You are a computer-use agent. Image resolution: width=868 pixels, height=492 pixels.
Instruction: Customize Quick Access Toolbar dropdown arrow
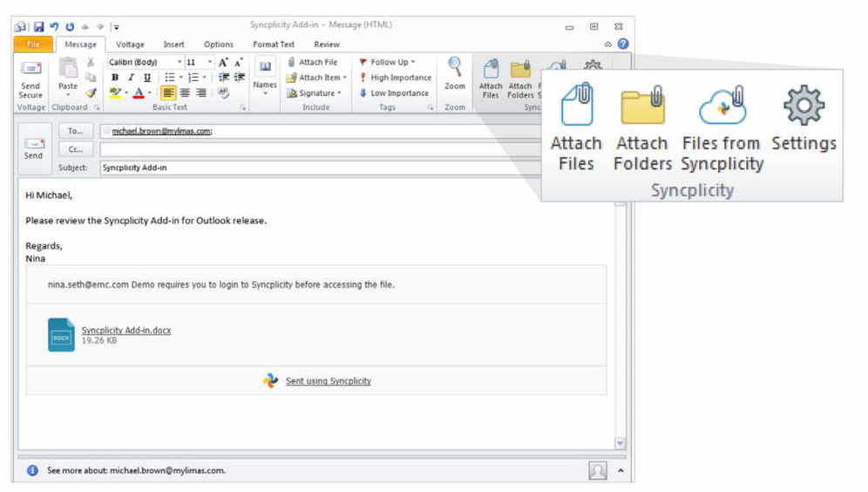pyautogui.click(x=115, y=26)
